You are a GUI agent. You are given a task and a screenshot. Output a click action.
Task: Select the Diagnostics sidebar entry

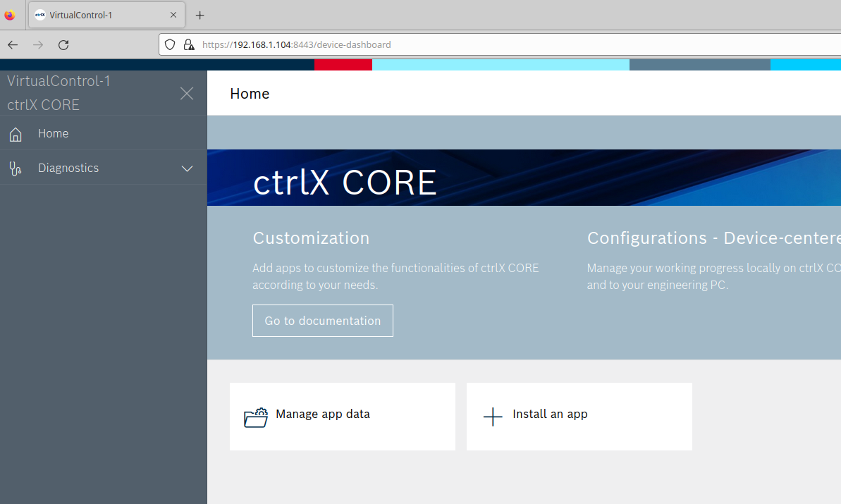coord(68,168)
